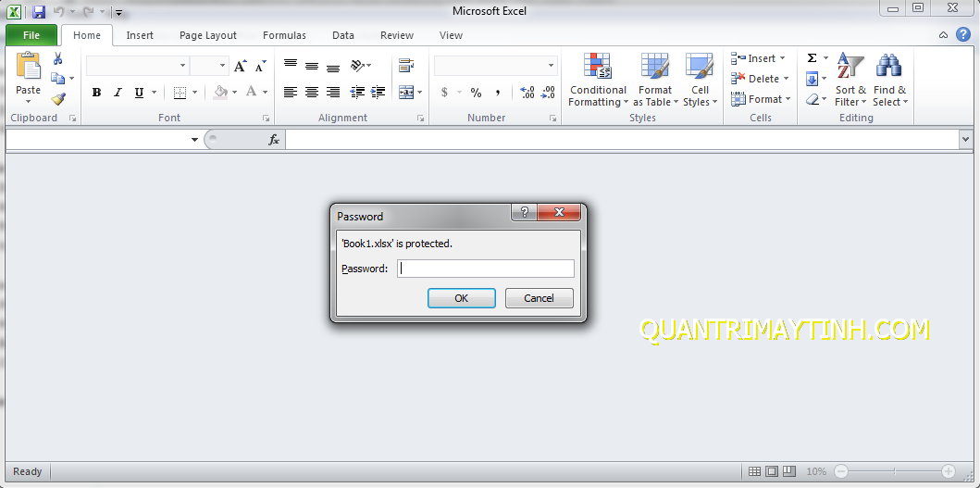Click inside the Password input field
Viewport: 980px width, 488px height.
(486, 269)
